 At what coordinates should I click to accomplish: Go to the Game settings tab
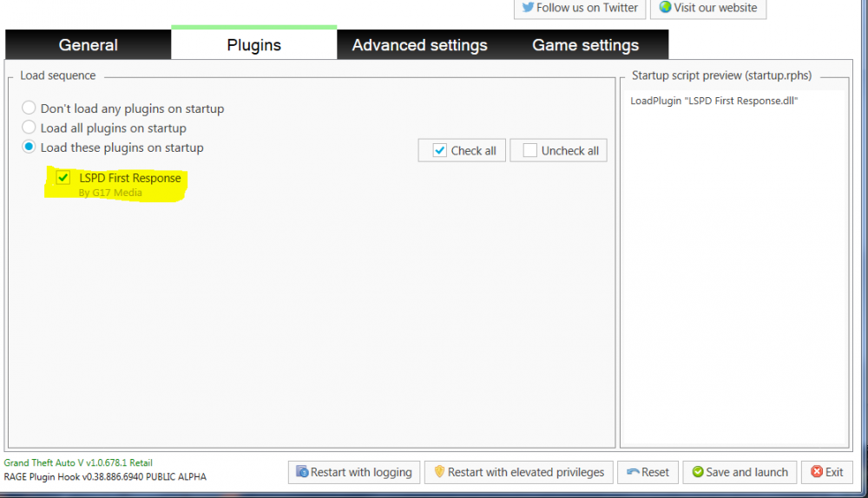tap(586, 45)
